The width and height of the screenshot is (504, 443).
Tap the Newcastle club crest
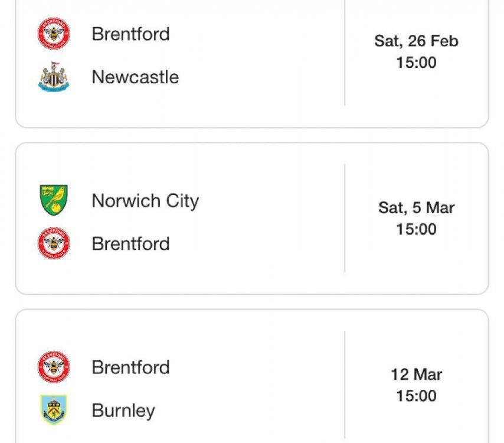coord(54,77)
